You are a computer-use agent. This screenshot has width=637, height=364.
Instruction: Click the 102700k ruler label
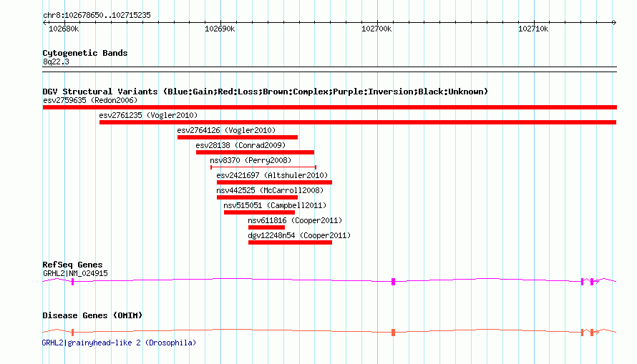[376, 29]
